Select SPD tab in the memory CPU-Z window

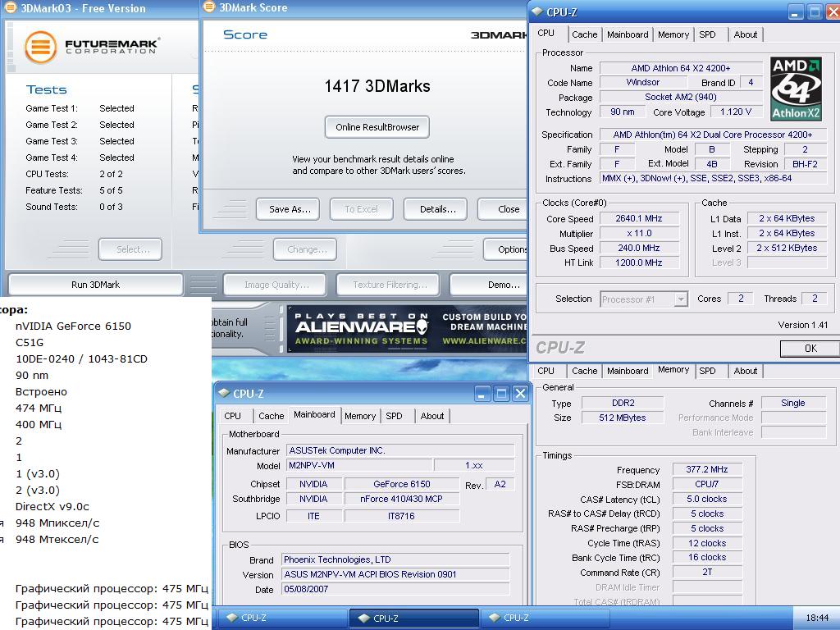pos(707,371)
